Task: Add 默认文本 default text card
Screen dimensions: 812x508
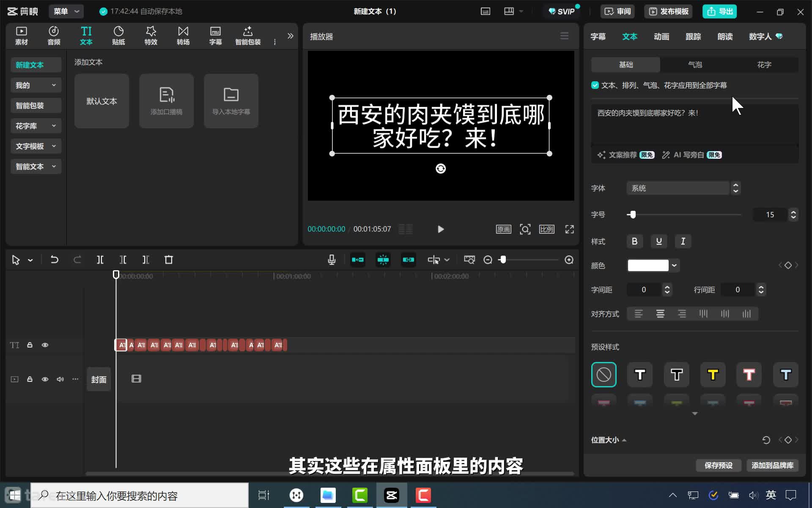Action: 101,101
